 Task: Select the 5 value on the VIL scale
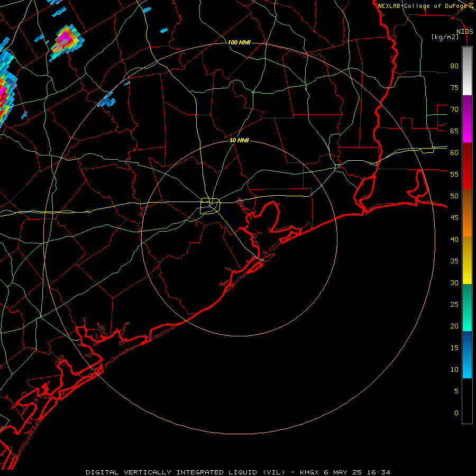point(456,391)
